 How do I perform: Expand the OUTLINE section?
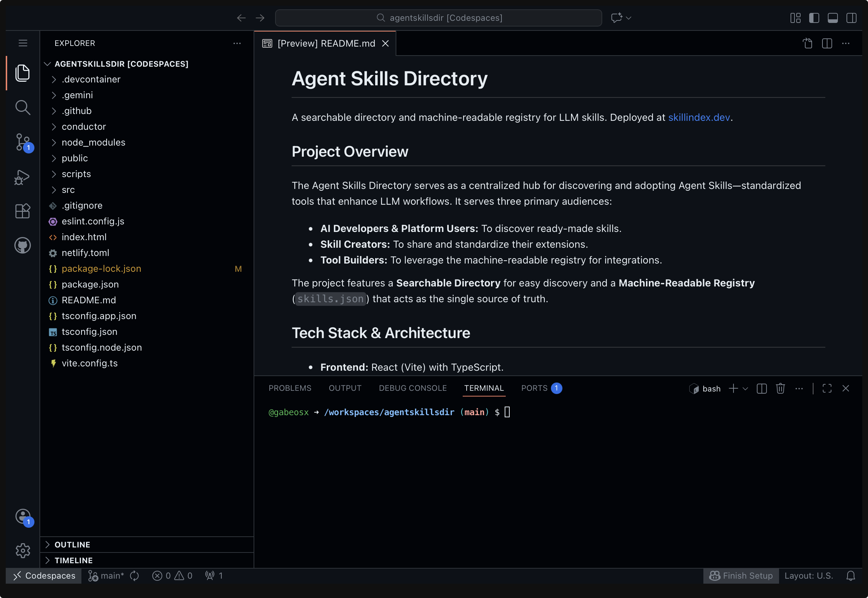pyautogui.click(x=72, y=545)
